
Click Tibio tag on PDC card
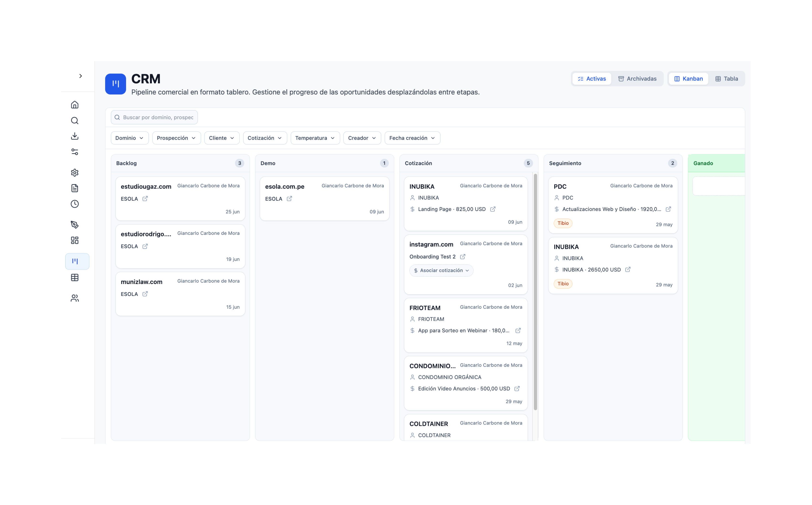pyautogui.click(x=563, y=223)
